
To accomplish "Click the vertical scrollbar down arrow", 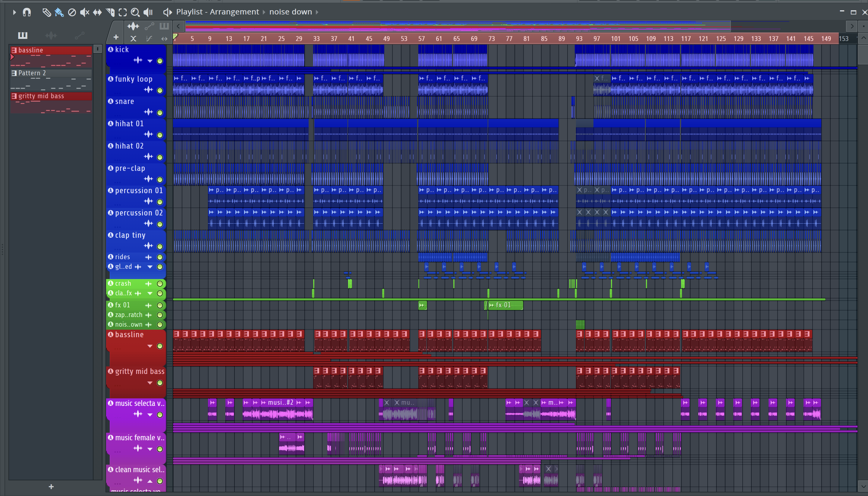I will coord(863,486).
